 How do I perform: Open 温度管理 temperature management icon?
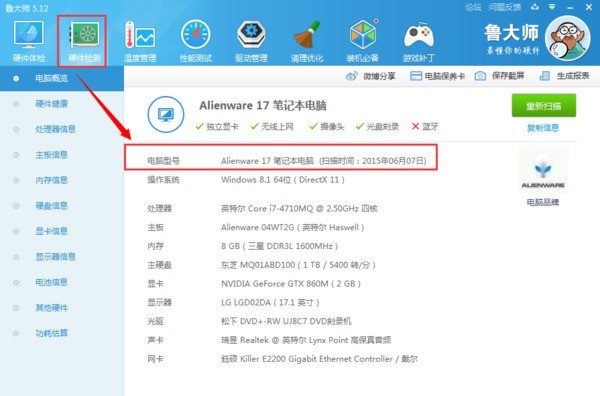140,41
